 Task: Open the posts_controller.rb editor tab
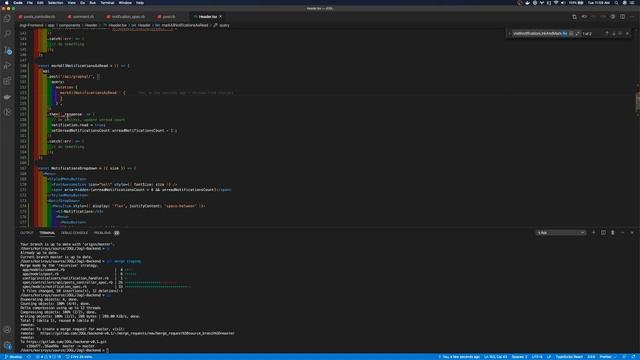point(39,17)
